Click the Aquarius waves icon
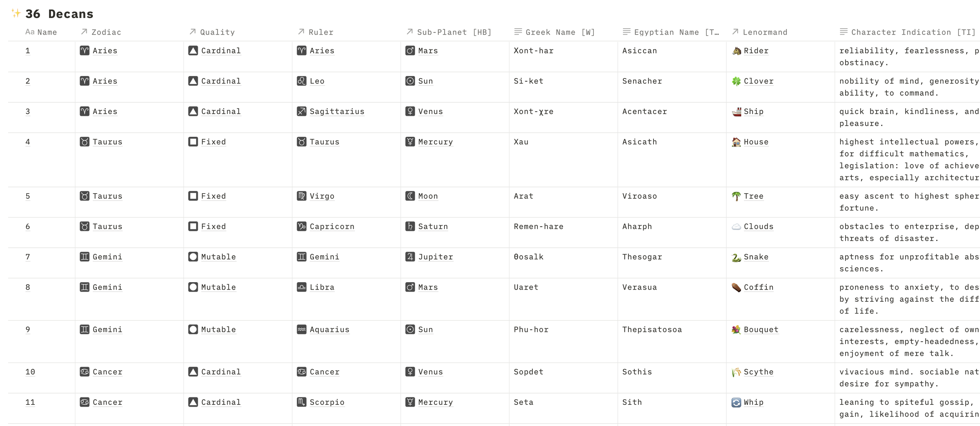Screen dimensions: 980x426 [301, 330]
